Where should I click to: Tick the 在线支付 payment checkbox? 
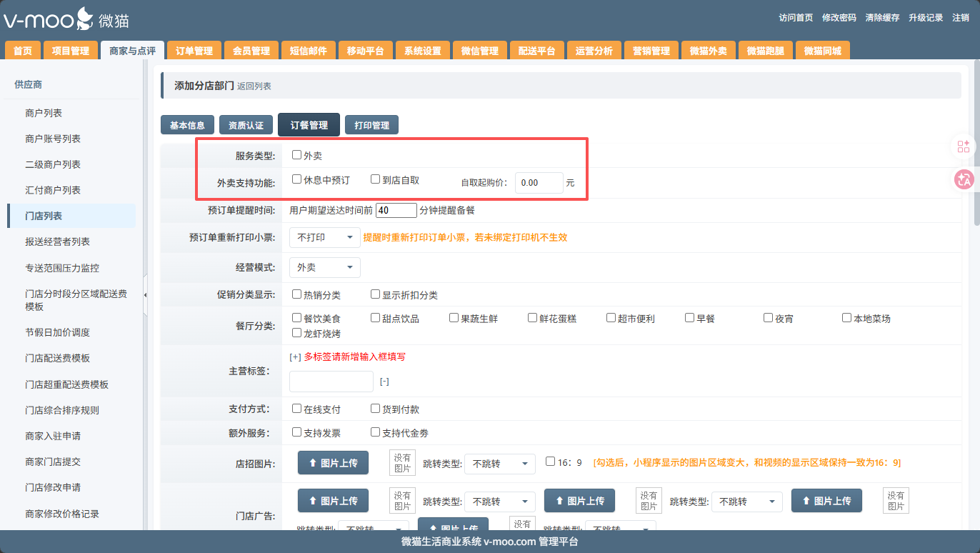[297, 409]
